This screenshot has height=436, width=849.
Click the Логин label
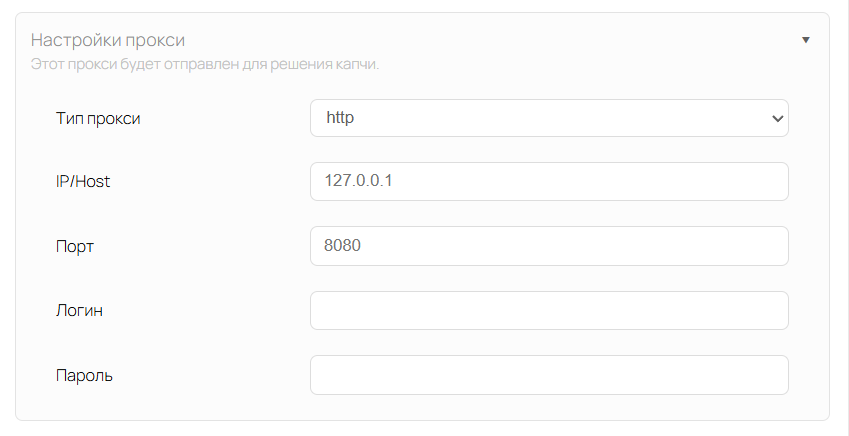pyautogui.click(x=80, y=310)
